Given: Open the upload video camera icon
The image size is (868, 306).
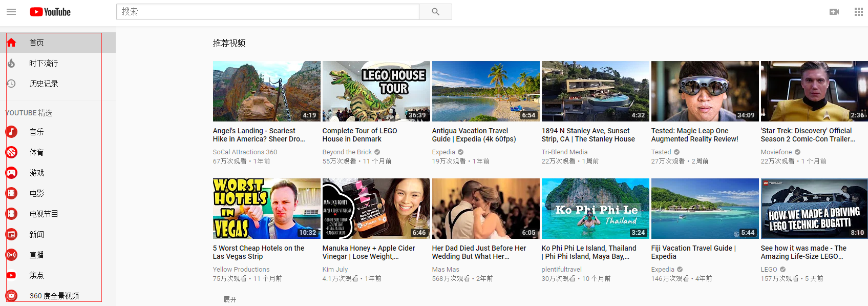Looking at the screenshot, I should pos(834,12).
